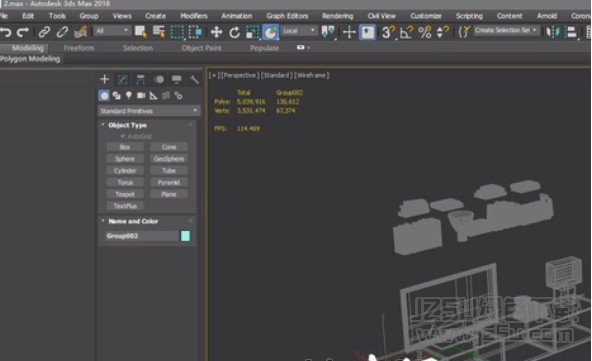The height and width of the screenshot is (361, 592).
Task: Click the Box primitive button
Action: click(x=125, y=147)
